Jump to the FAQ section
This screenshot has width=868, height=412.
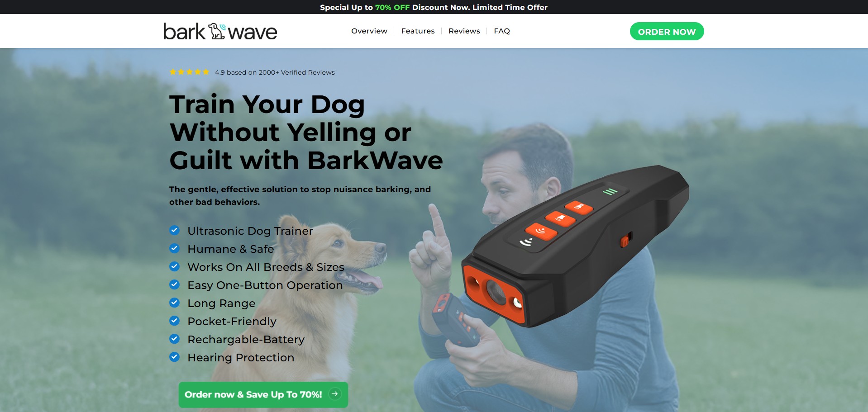tap(502, 31)
